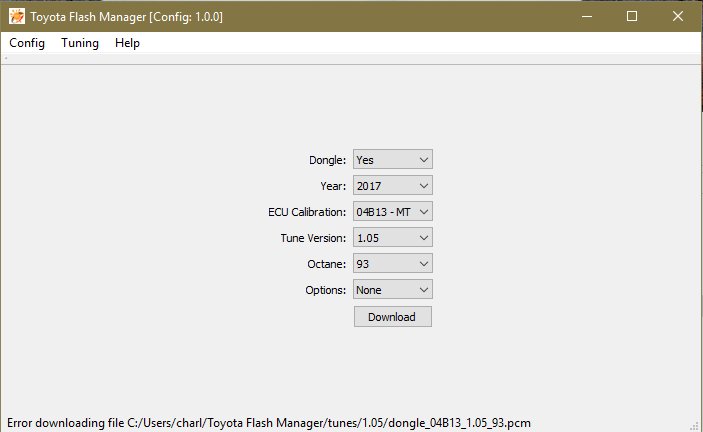Viewport: 703px width, 432px height.
Task: Expand the Octane dropdown showing 93
Action: point(393,264)
